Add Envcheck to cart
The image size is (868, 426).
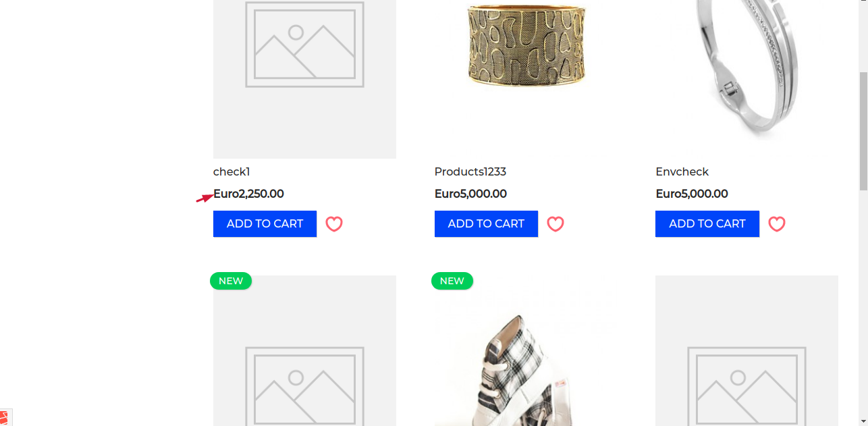[x=707, y=223]
